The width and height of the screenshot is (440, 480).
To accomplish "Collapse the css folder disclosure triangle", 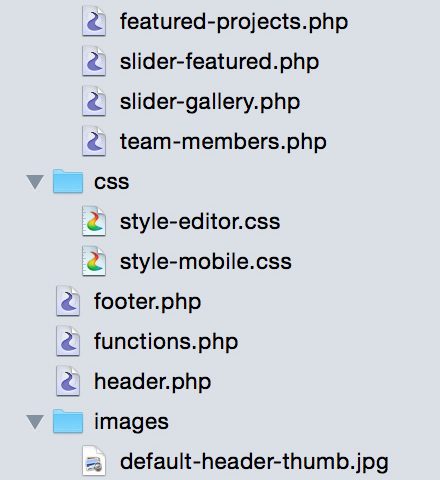I will click(x=35, y=182).
